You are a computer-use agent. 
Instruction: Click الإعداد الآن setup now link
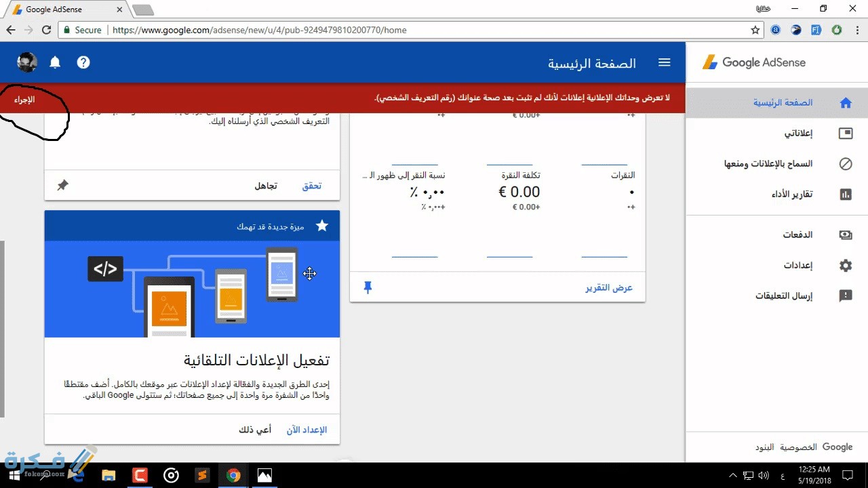coord(307,430)
